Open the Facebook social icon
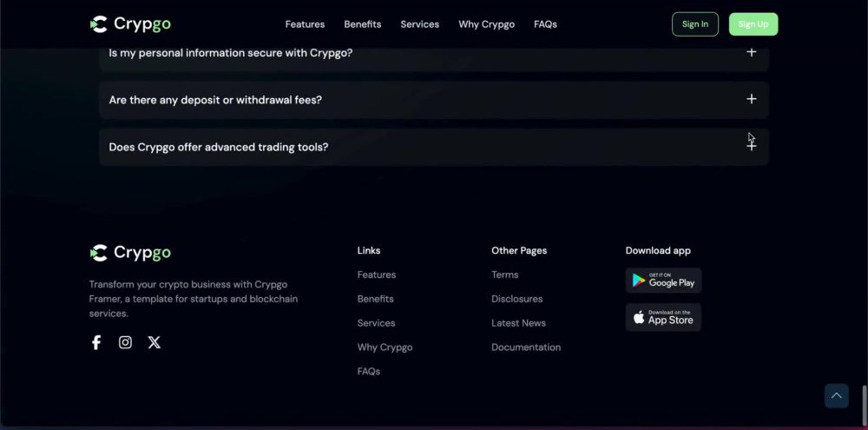This screenshot has width=868, height=430. tap(96, 342)
